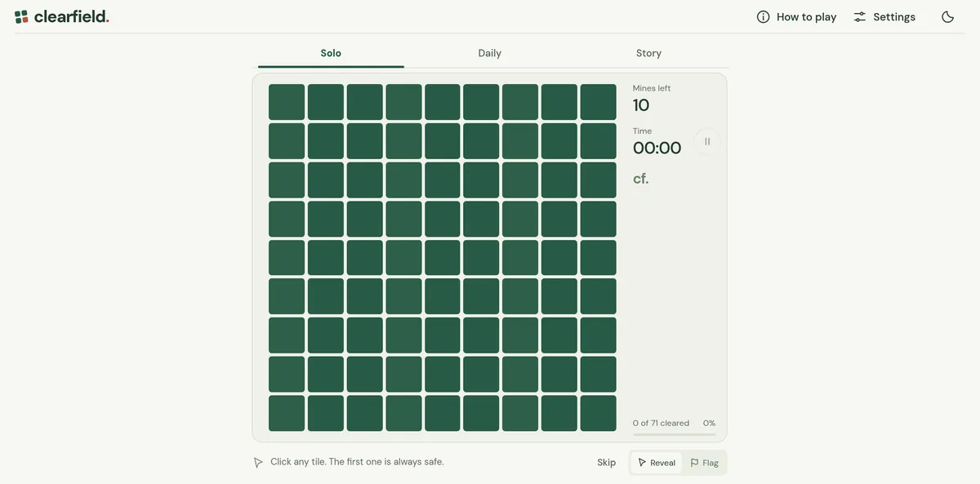This screenshot has width=980, height=484.
Task: Click the 0% progress label
Action: pyautogui.click(x=709, y=424)
